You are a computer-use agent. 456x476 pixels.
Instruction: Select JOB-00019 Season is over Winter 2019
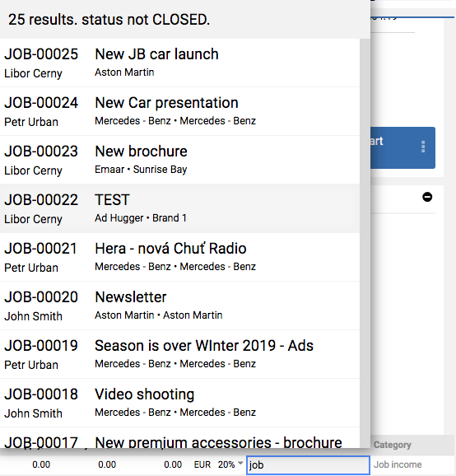pyautogui.click(x=179, y=354)
